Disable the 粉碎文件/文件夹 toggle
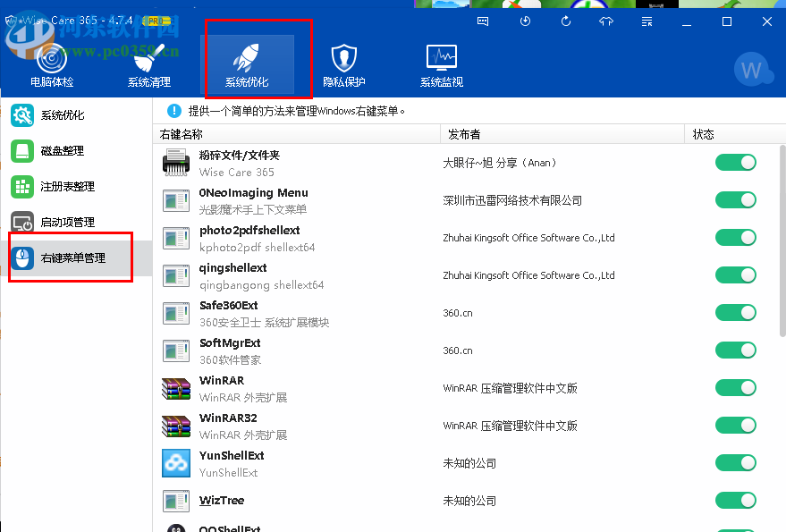 [x=735, y=163]
